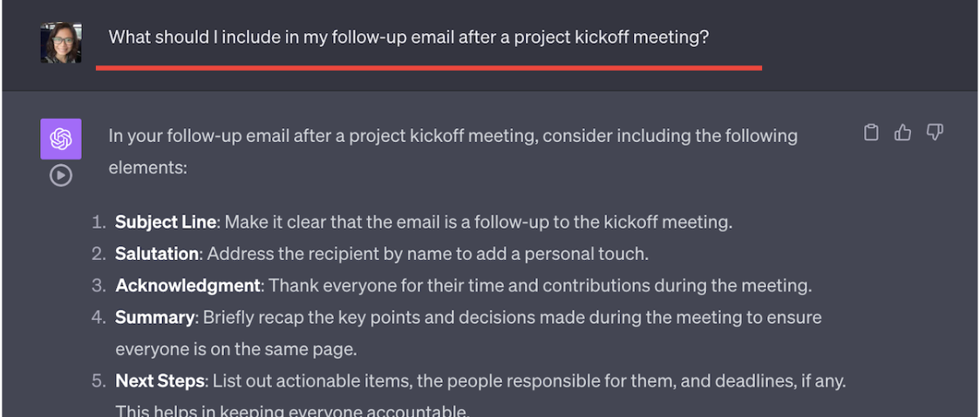980x417 pixels.
Task: Click list number 5 beside Next Steps
Action: 99,381
